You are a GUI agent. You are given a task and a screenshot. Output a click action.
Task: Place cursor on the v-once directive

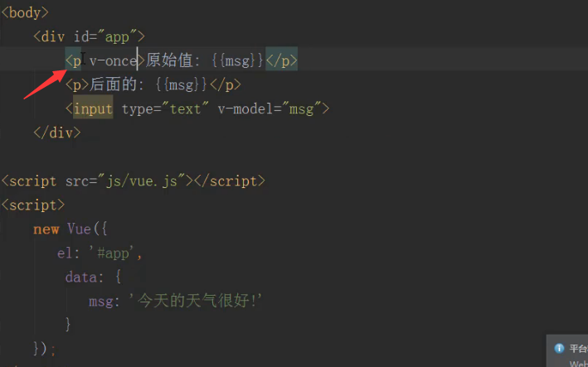112,60
